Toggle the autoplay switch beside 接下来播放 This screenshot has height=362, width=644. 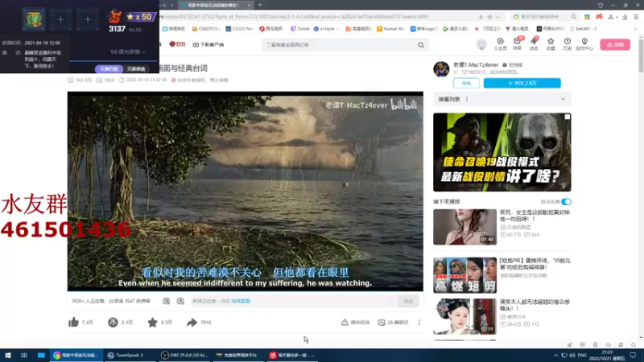[x=566, y=202]
